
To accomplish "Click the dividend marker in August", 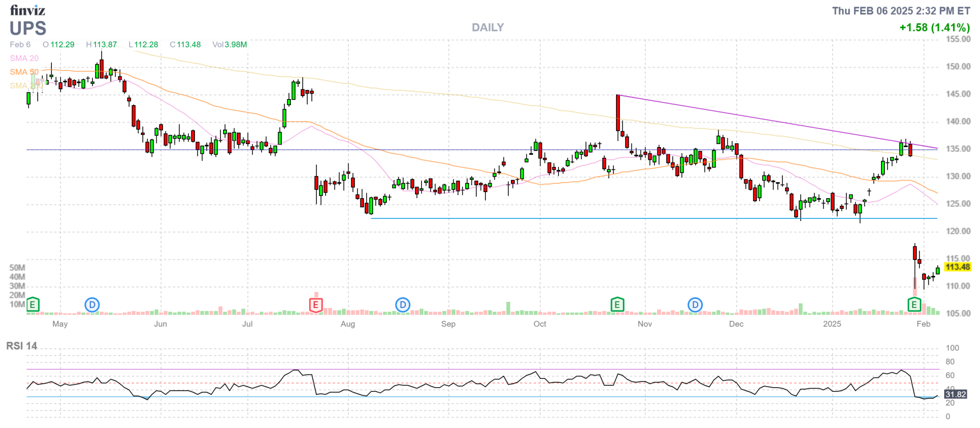I will point(403,305).
